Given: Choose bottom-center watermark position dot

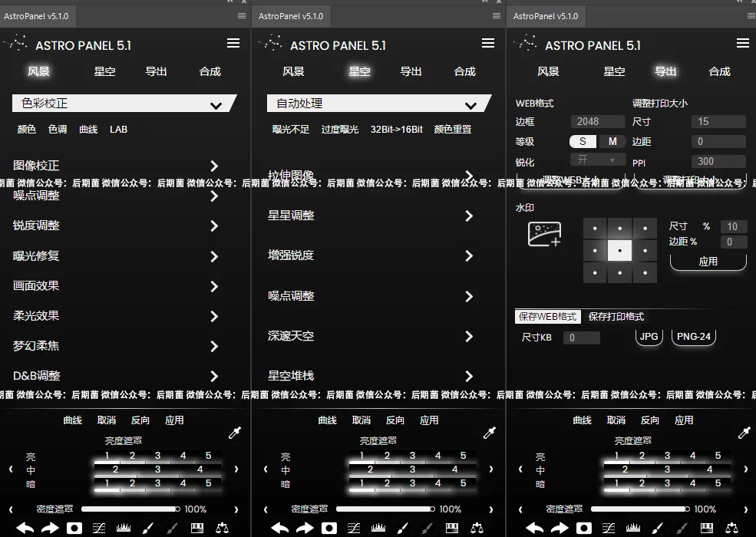Looking at the screenshot, I should [x=619, y=273].
